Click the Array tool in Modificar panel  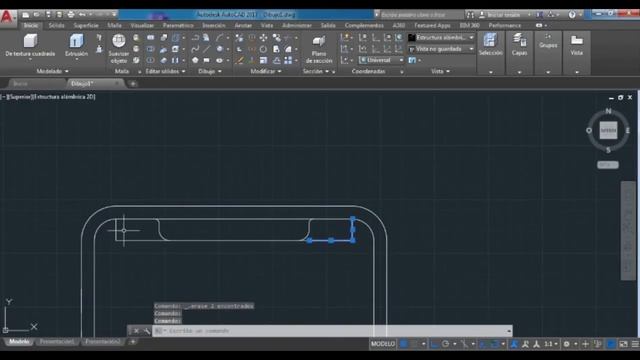coord(288,60)
